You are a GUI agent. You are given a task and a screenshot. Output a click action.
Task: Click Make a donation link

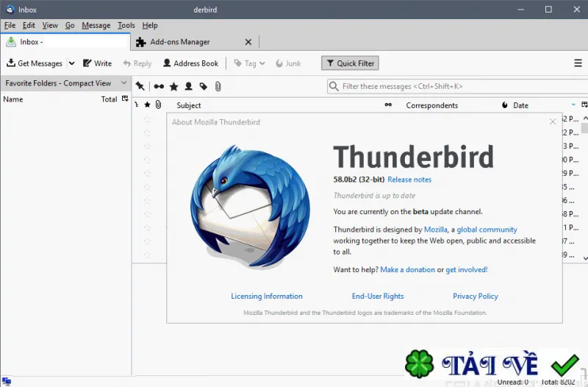pos(408,269)
